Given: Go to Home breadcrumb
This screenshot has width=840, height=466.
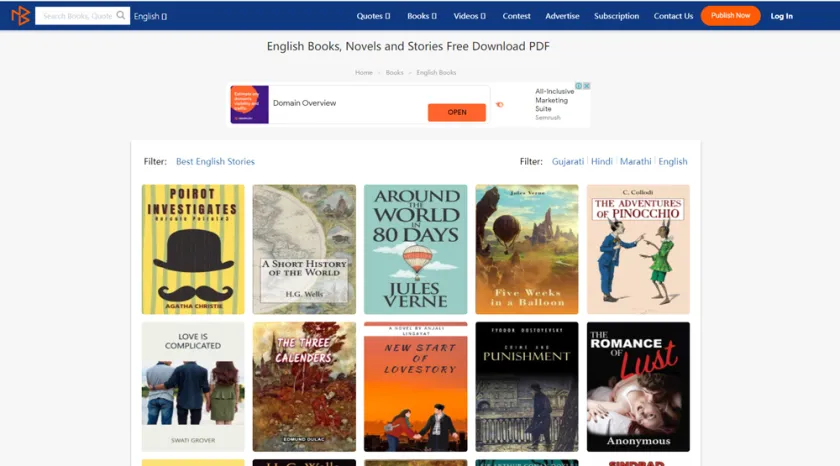Looking at the screenshot, I should tap(364, 72).
